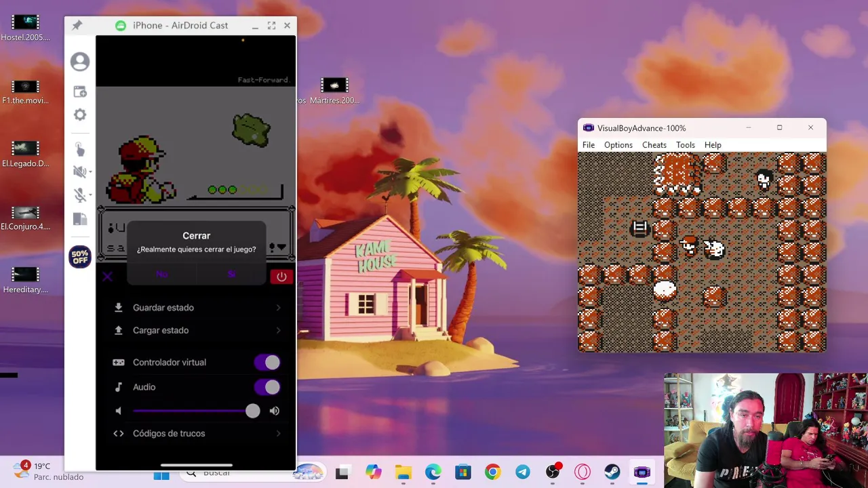Confirm Sí in the Cerrar dialog
Image resolution: width=868 pixels, height=488 pixels.
click(231, 274)
